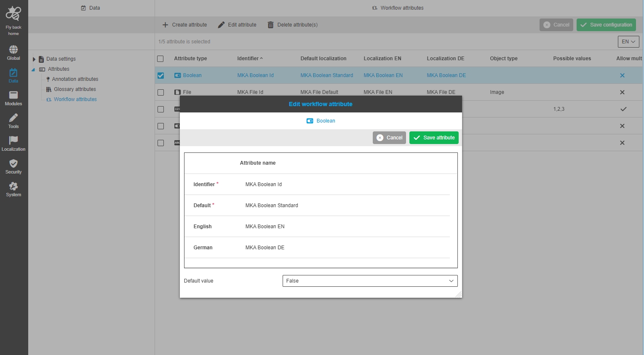The image size is (644, 355).
Task: Check the checkbox of the row with values 1,2,3
Action: click(x=160, y=109)
